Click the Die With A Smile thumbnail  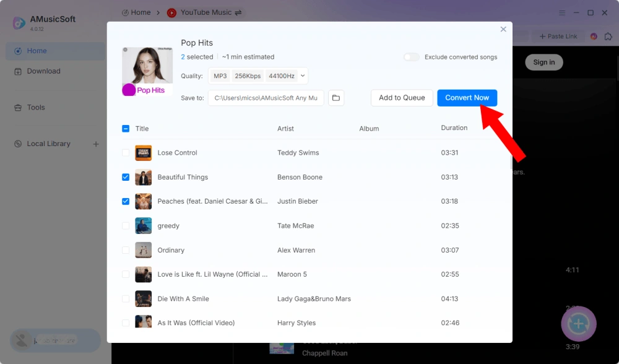[144, 299]
